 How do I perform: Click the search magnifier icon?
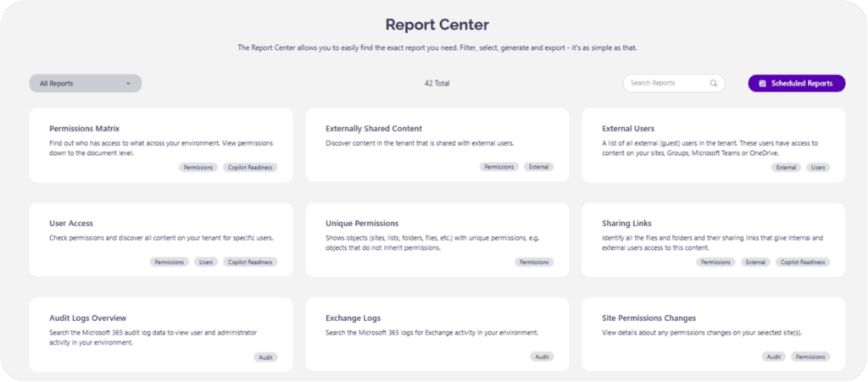click(x=714, y=84)
